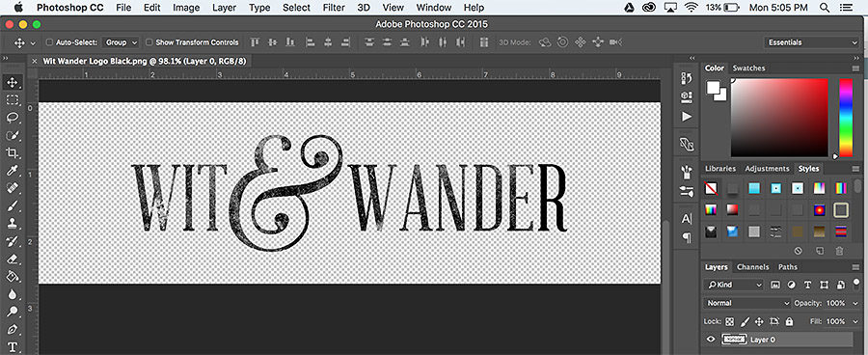Toggle Lock position icon
Screen dimensions: 868x355
coord(760,321)
